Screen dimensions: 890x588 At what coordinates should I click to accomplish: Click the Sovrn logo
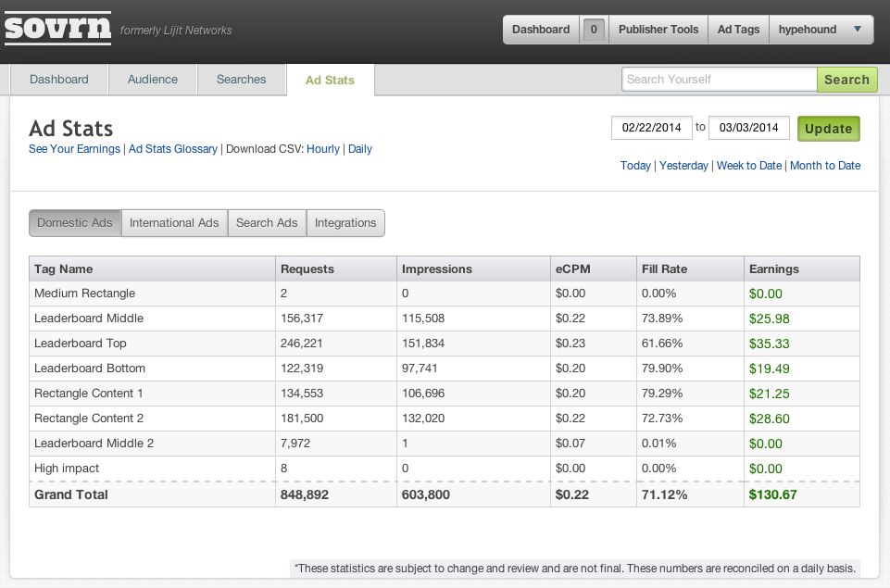[x=57, y=28]
